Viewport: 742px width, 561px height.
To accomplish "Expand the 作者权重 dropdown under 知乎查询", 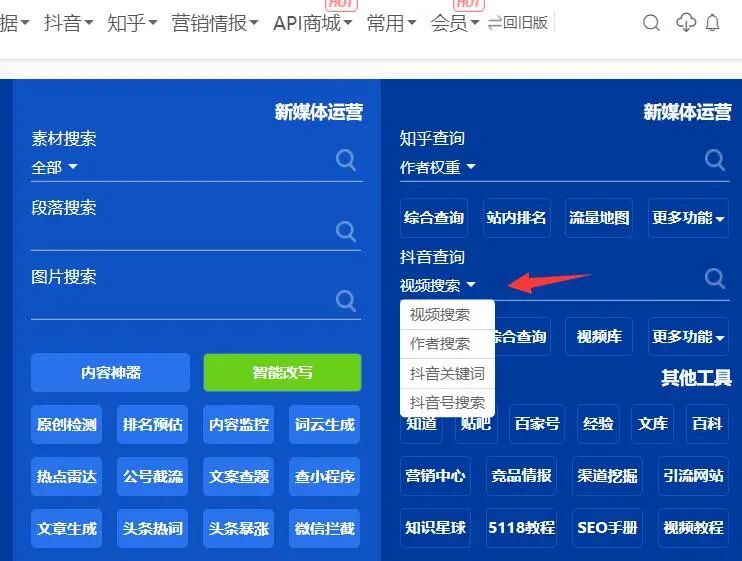I will click(437, 167).
